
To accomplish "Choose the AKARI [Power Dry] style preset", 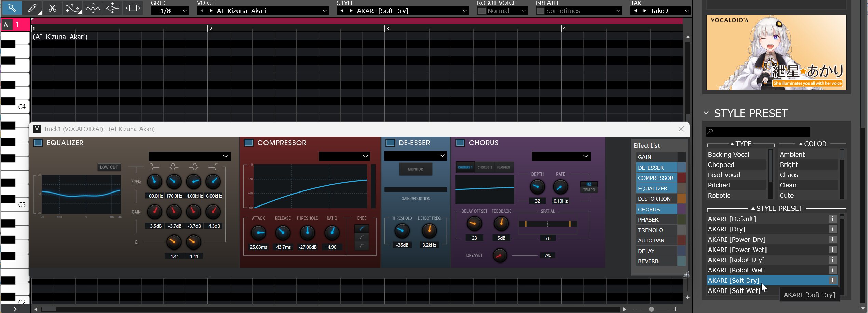I will 772,239.
